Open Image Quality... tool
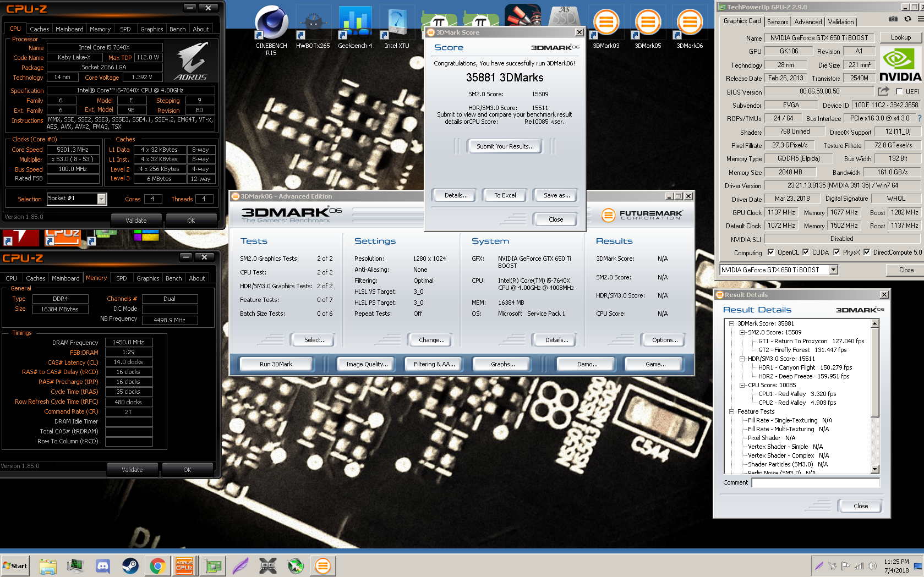 tap(367, 364)
